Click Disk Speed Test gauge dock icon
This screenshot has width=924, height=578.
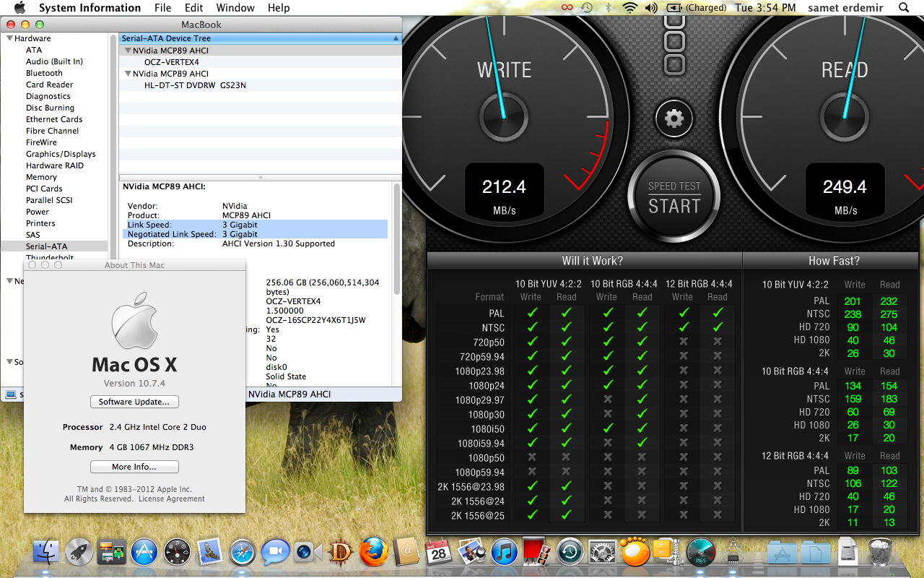click(700, 553)
